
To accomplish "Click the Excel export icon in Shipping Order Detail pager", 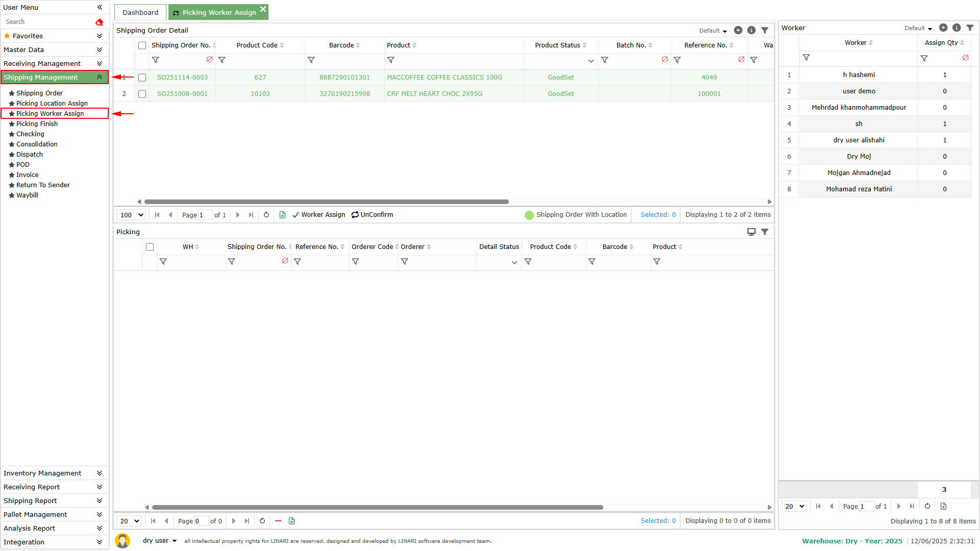I will [x=282, y=215].
